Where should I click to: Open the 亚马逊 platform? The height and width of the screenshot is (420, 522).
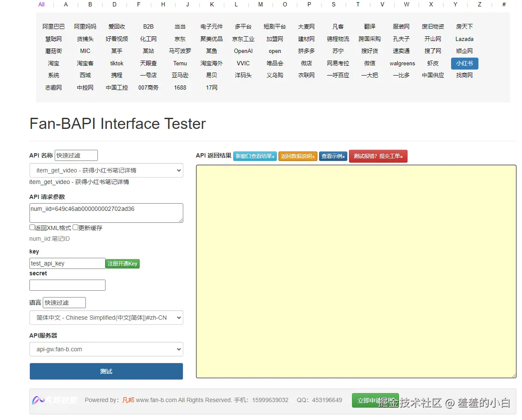point(180,75)
